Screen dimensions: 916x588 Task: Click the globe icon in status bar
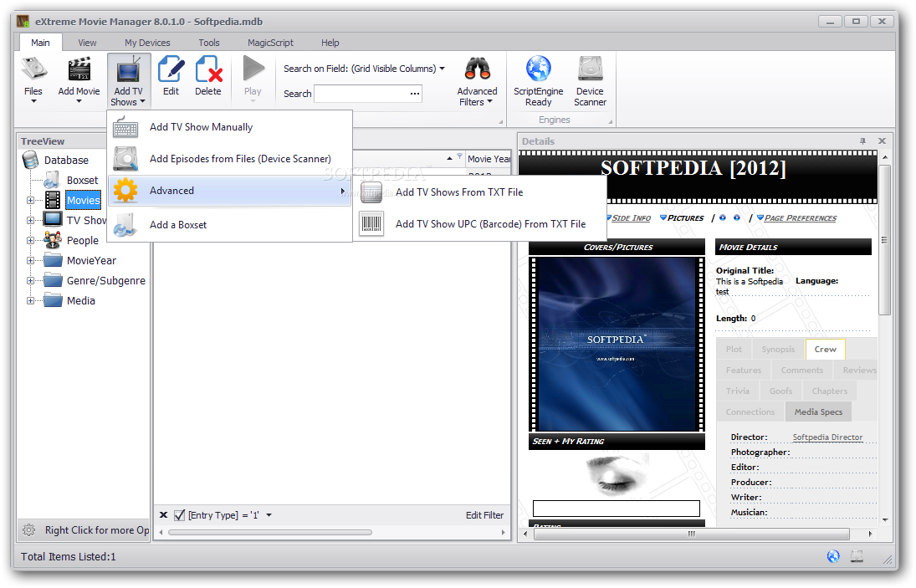(833, 556)
